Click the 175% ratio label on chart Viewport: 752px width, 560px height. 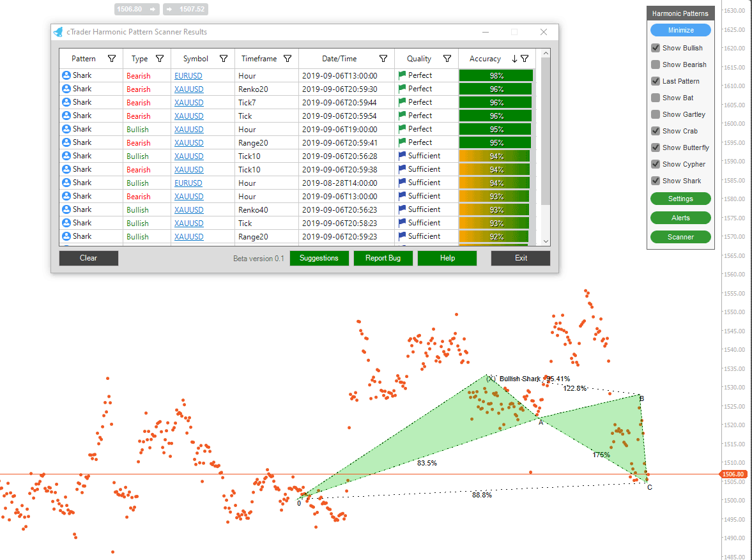click(x=601, y=455)
